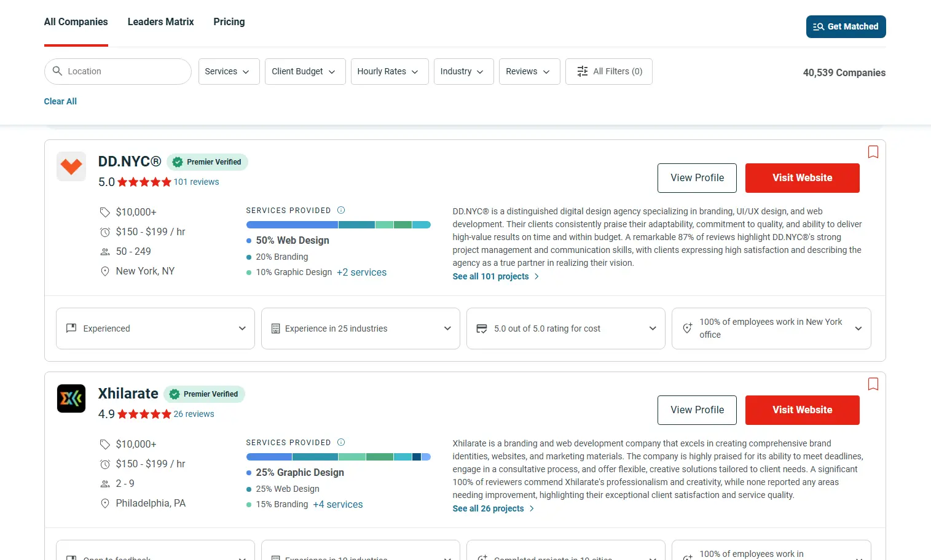Open the Xhilarate company name heading
The image size is (931, 560).
pos(128,394)
